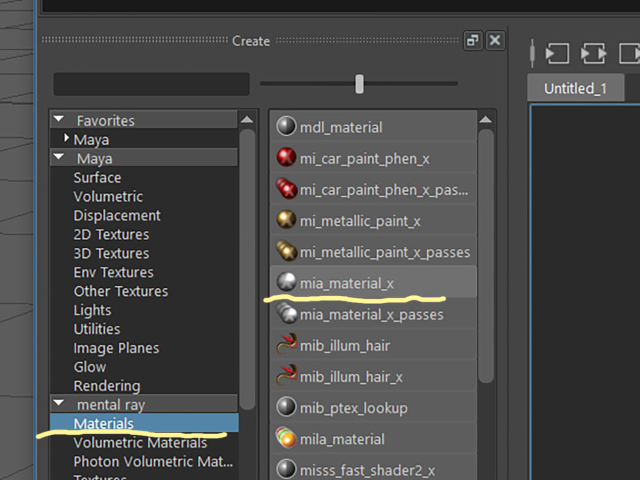Click the mib_illum_hair_x label
Viewport: 640px width, 480px height.
click(351, 377)
